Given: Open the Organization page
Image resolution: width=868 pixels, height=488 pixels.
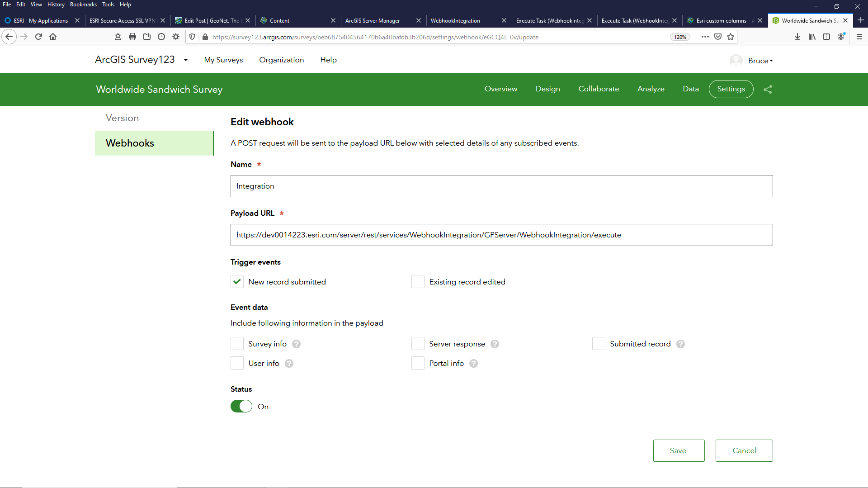Looking at the screenshot, I should click(281, 60).
